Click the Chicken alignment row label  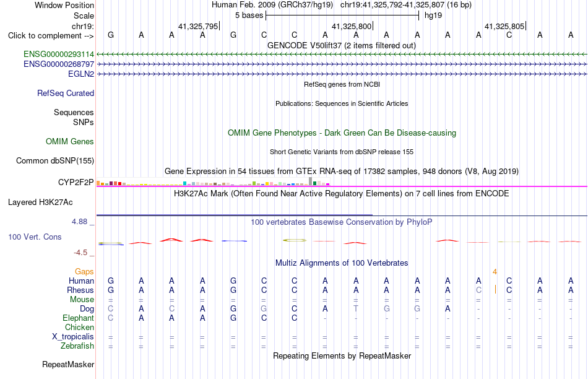(79, 327)
